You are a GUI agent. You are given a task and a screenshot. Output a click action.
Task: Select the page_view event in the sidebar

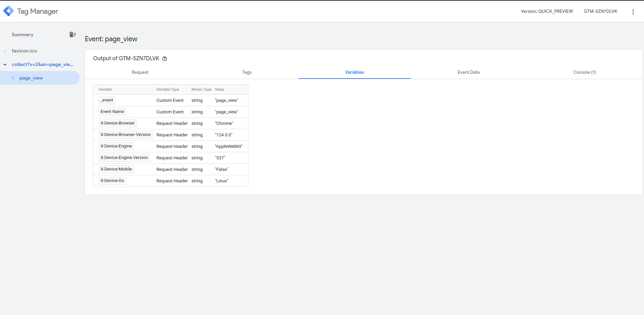click(x=31, y=78)
